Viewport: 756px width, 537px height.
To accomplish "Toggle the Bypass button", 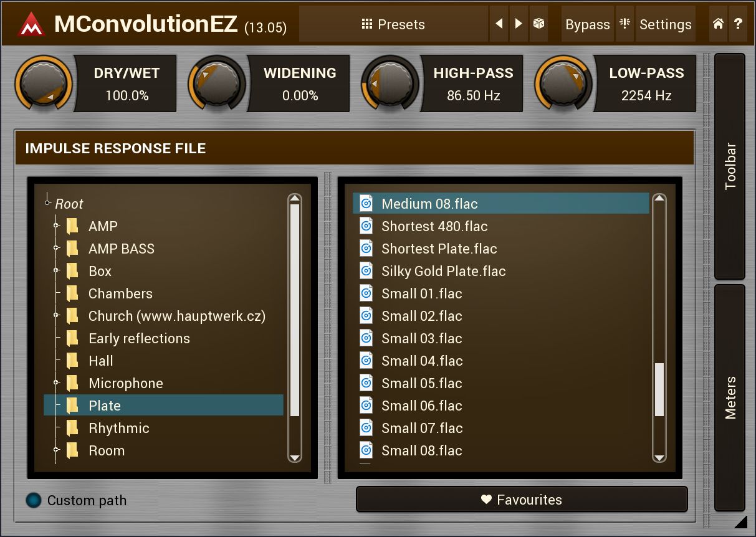I will pyautogui.click(x=587, y=24).
